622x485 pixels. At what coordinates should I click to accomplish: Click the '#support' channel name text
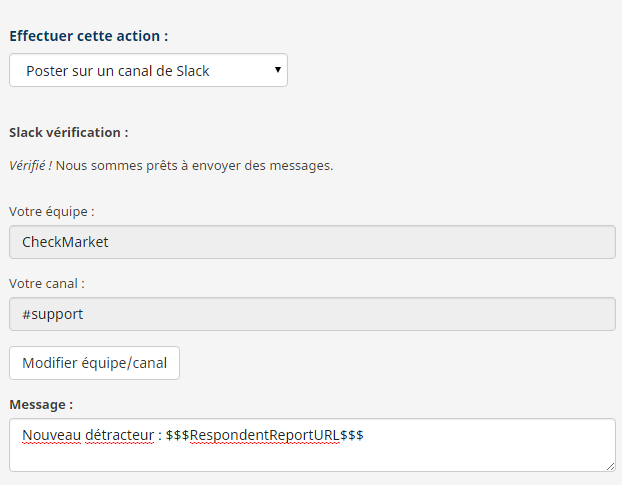point(53,314)
